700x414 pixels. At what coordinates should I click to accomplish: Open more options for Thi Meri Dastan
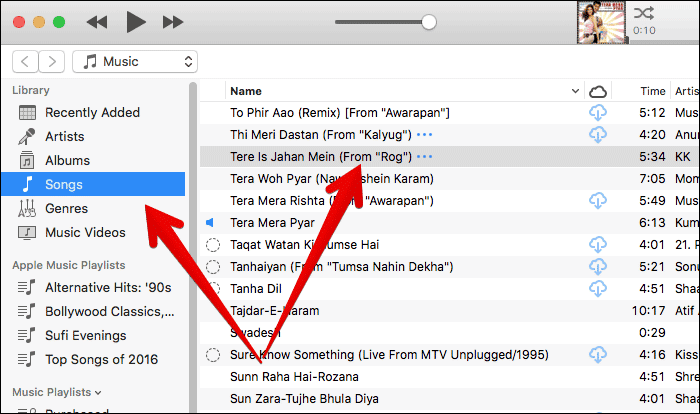424,134
